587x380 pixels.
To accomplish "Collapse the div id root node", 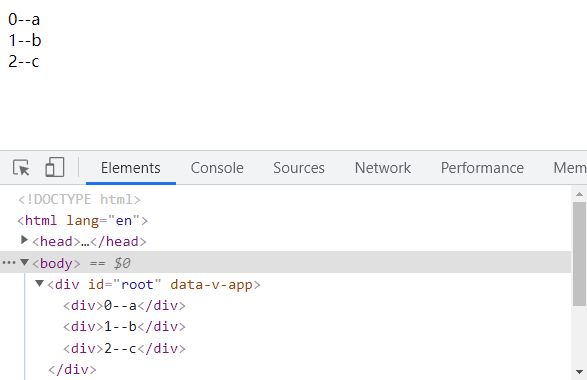I will pyautogui.click(x=39, y=283).
